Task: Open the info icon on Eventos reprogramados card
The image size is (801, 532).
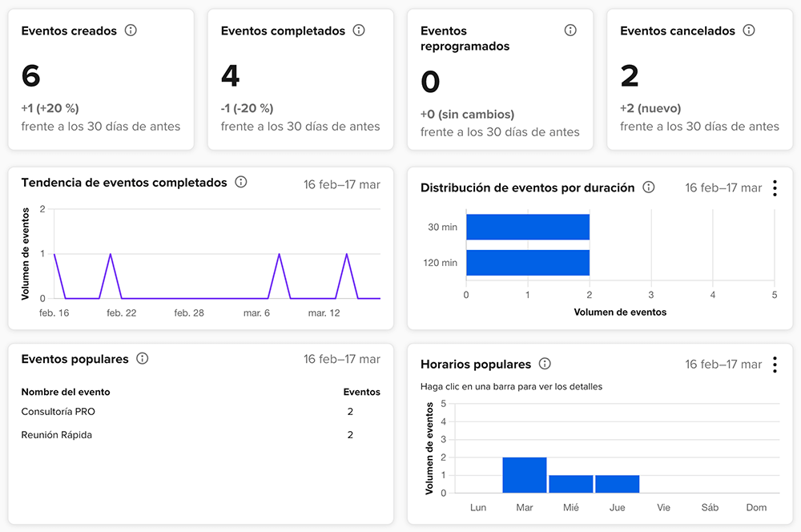Action: click(x=570, y=30)
